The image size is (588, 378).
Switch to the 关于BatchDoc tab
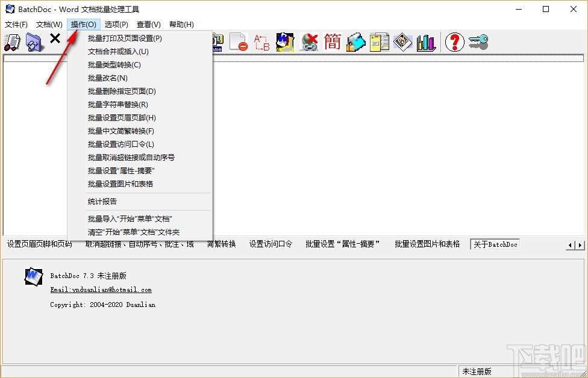[x=494, y=244]
